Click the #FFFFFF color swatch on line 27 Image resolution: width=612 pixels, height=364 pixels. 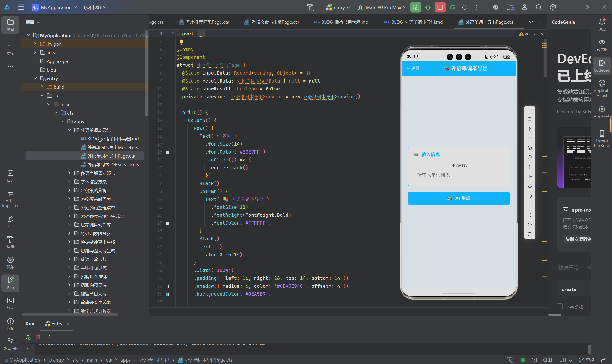point(167,223)
